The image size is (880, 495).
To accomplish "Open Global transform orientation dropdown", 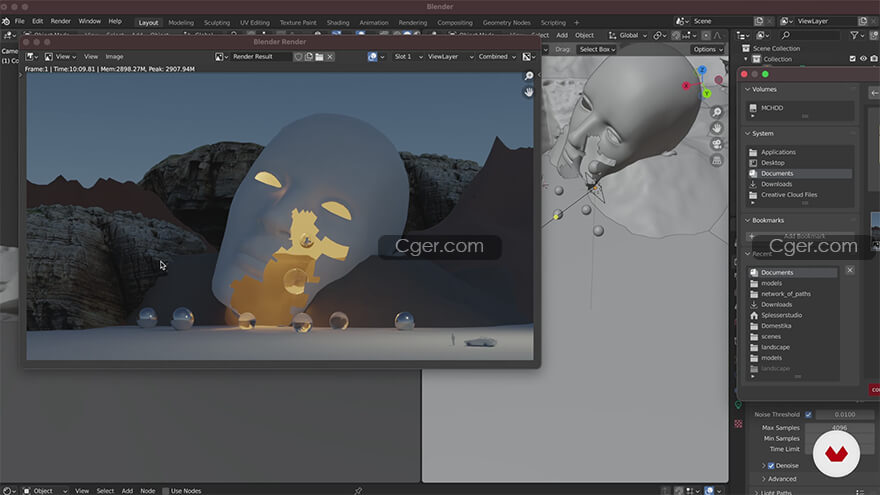I will click(627, 35).
